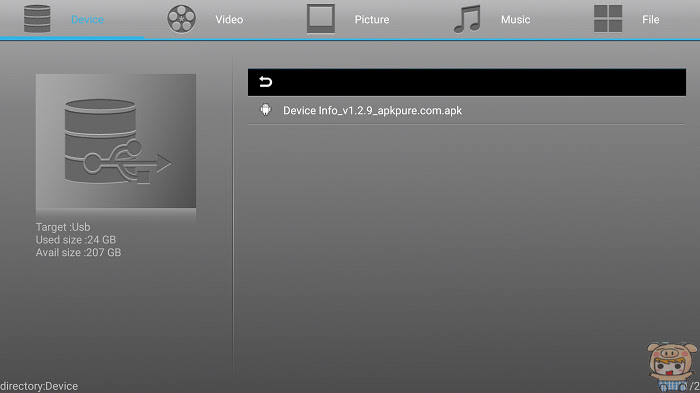Open the Music tab label
This screenshot has height=393, width=700.
516,20
